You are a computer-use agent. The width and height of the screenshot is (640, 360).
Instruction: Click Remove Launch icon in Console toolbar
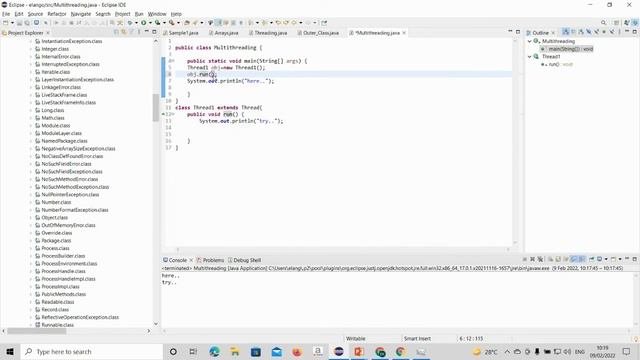click(533, 259)
